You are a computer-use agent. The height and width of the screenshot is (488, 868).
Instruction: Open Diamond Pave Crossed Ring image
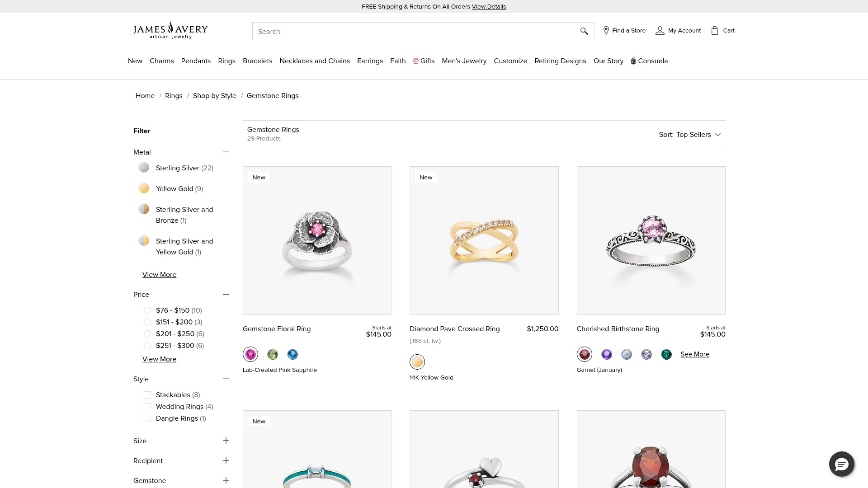(x=484, y=240)
